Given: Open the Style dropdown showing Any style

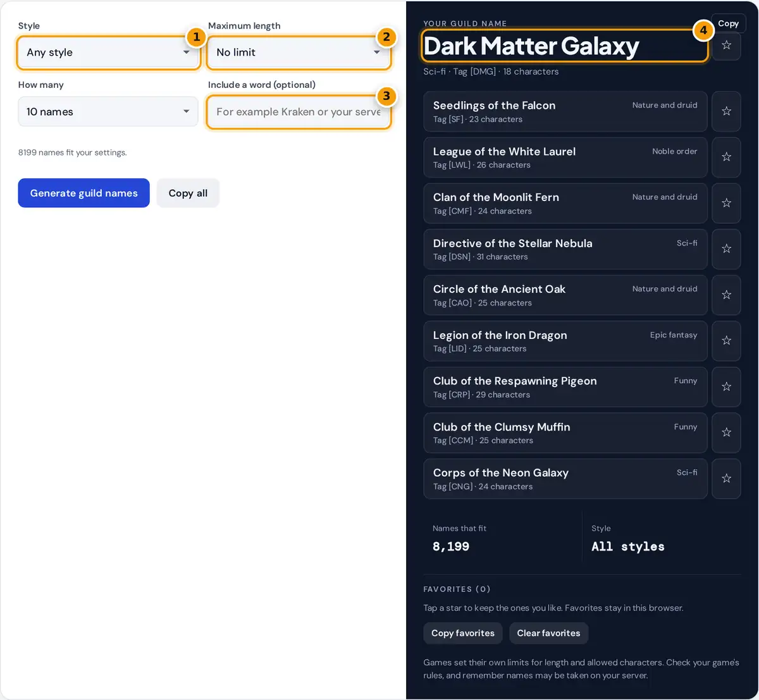Looking at the screenshot, I should tap(108, 52).
